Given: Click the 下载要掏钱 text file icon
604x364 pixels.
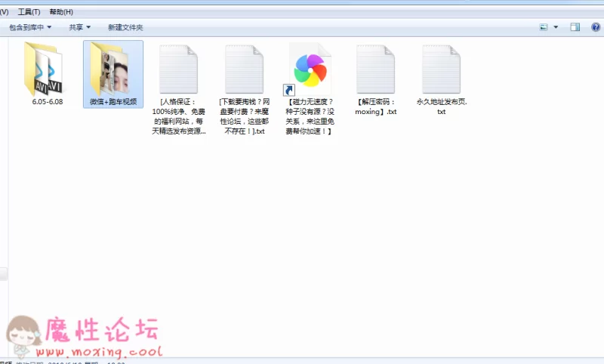Looking at the screenshot, I should point(244,69).
